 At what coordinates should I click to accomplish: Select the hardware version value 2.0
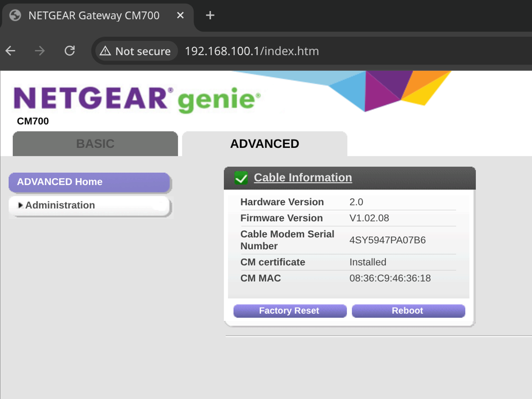coord(356,202)
